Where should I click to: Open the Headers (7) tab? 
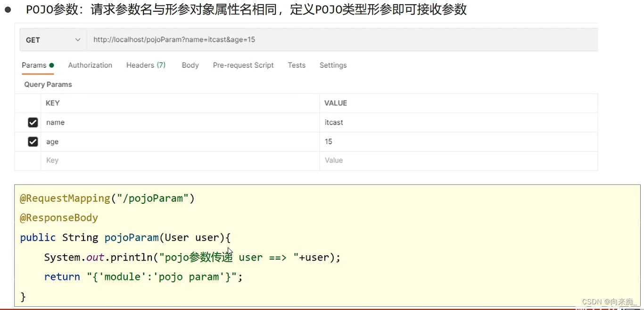146,65
